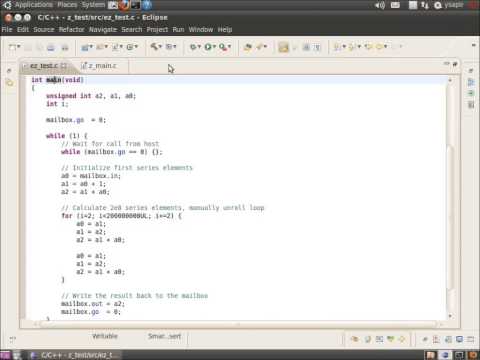Image resolution: width=480 pixels, height=360 pixels.
Task: Click the top icon in the right sidebar trim
Action: [x=471, y=70]
